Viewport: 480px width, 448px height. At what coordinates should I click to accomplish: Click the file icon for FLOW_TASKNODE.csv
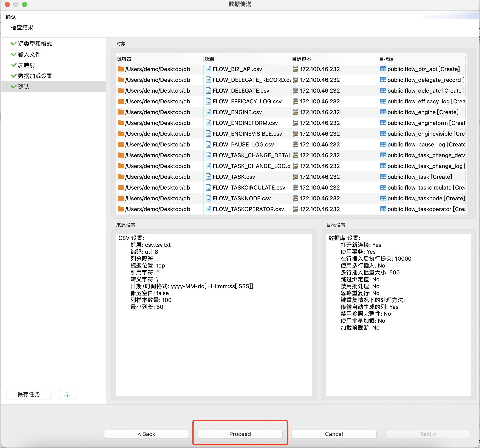coord(208,198)
